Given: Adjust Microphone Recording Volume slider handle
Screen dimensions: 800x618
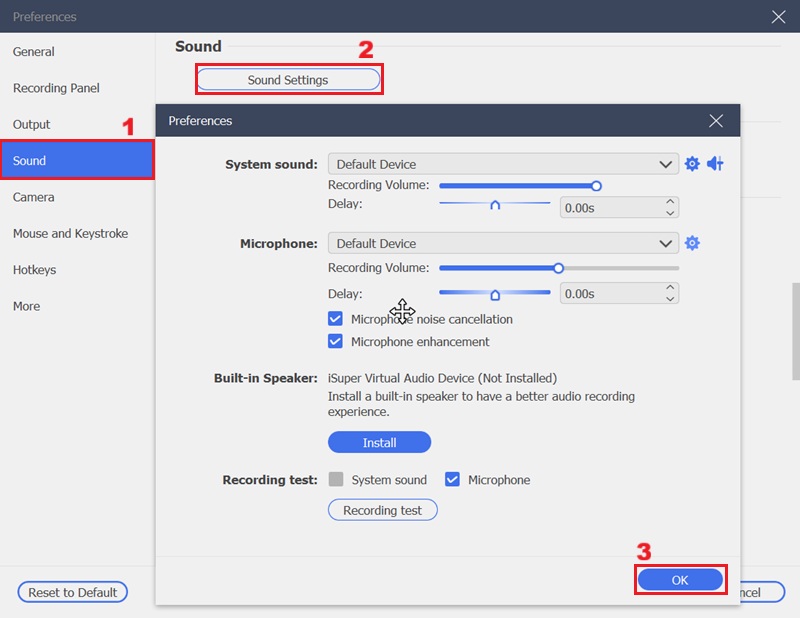Looking at the screenshot, I should pos(559,268).
